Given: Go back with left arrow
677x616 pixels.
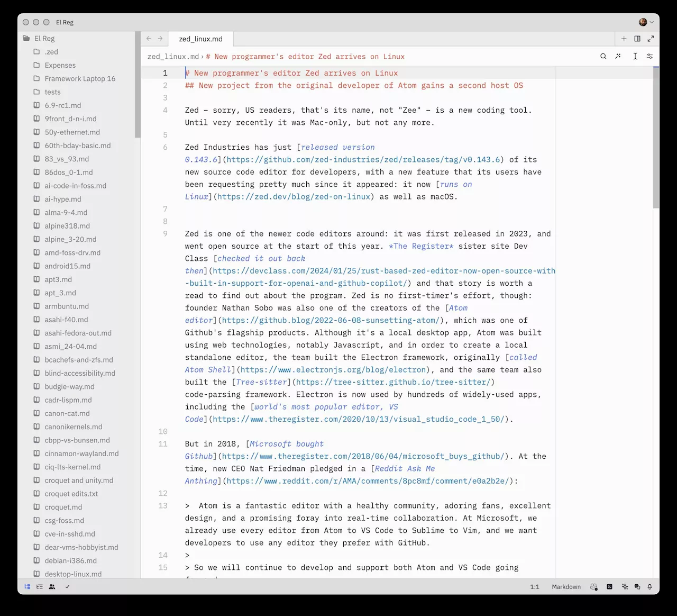Looking at the screenshot, I should coord(149,39).
